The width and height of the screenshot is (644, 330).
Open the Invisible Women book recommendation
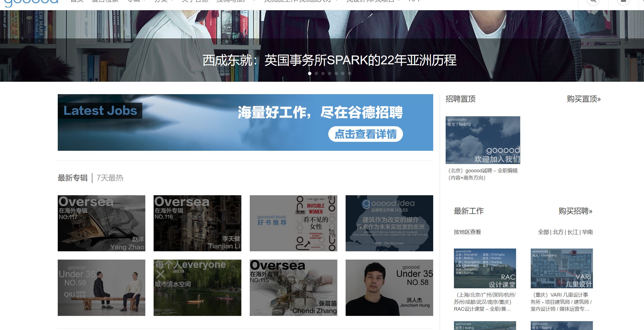pos(293,223)
